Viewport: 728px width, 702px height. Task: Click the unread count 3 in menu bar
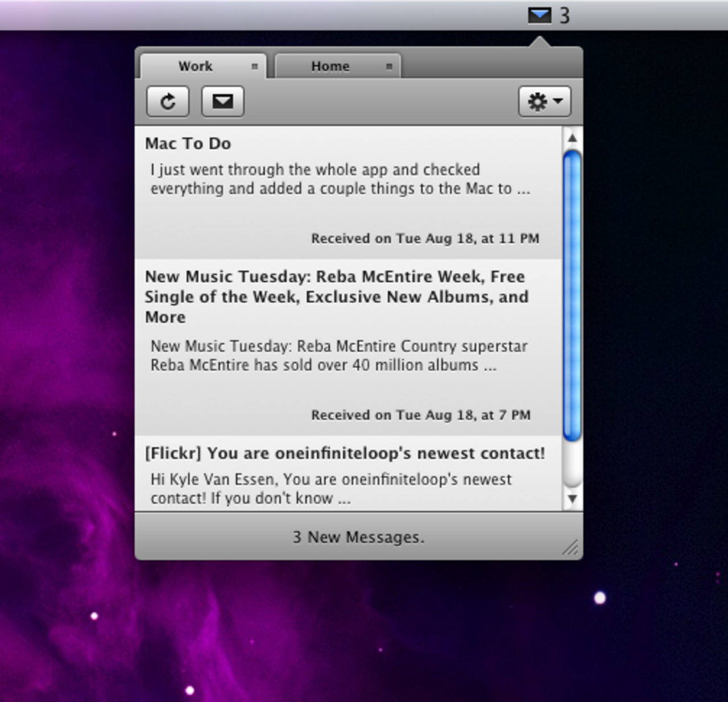pyautogui.click(x=564, y=16)
